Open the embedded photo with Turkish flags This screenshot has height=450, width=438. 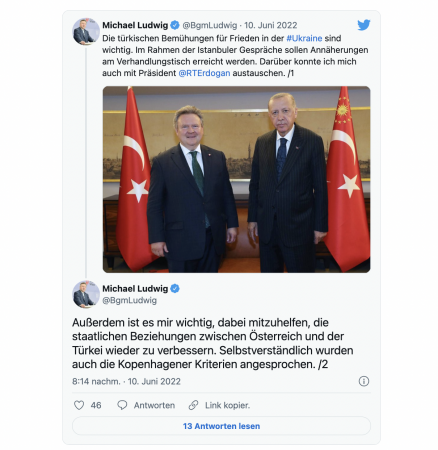(x=236, y=179)
